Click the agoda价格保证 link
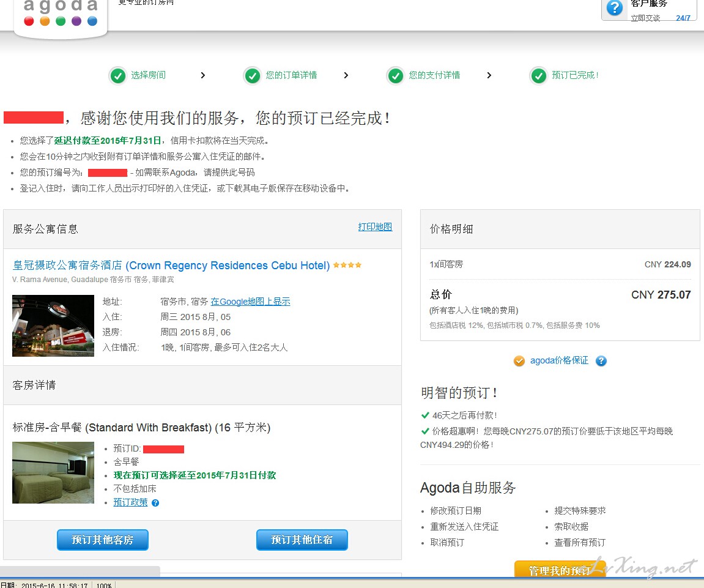 (559, 360)
